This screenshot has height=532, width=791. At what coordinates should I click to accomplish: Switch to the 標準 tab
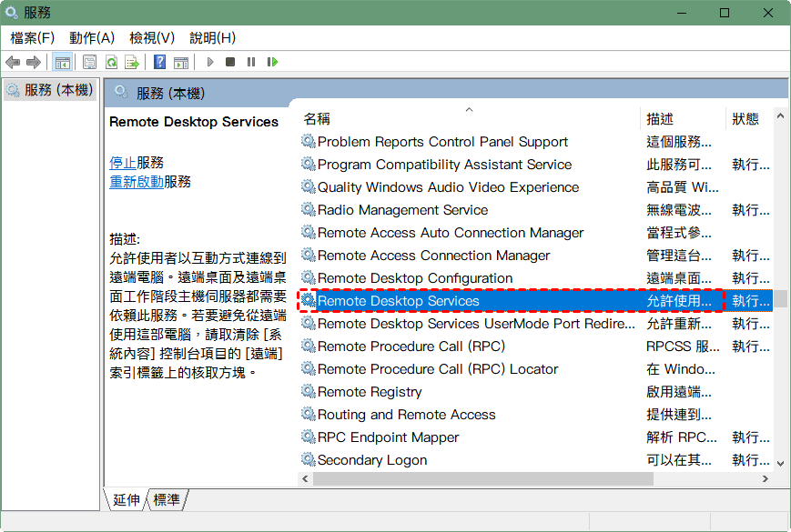167,500
